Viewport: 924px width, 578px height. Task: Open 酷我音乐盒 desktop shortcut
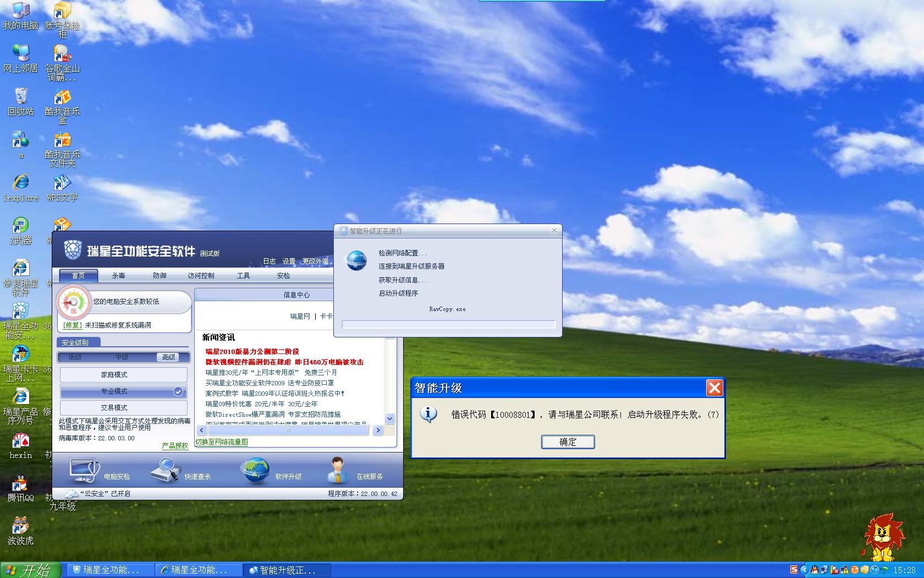point(62,106)
